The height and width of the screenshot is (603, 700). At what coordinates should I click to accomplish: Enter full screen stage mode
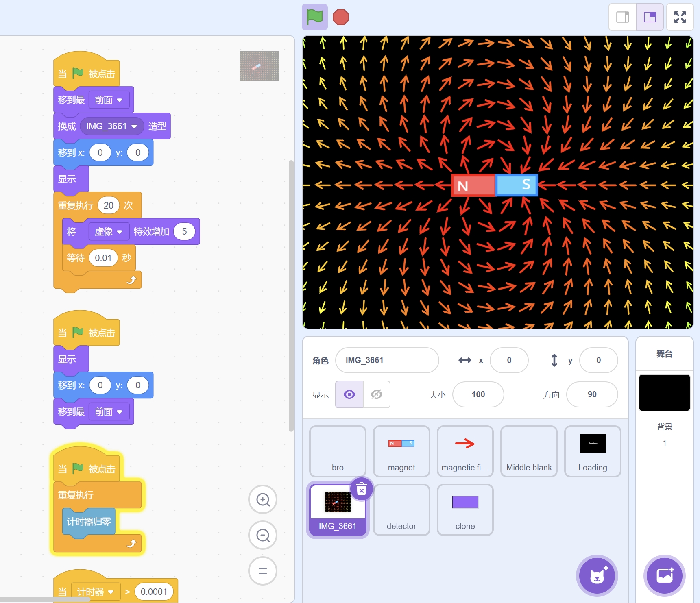point(680,17)
